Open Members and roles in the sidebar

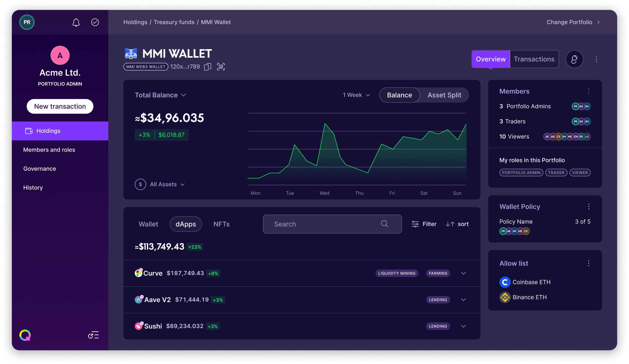[49, 150]
